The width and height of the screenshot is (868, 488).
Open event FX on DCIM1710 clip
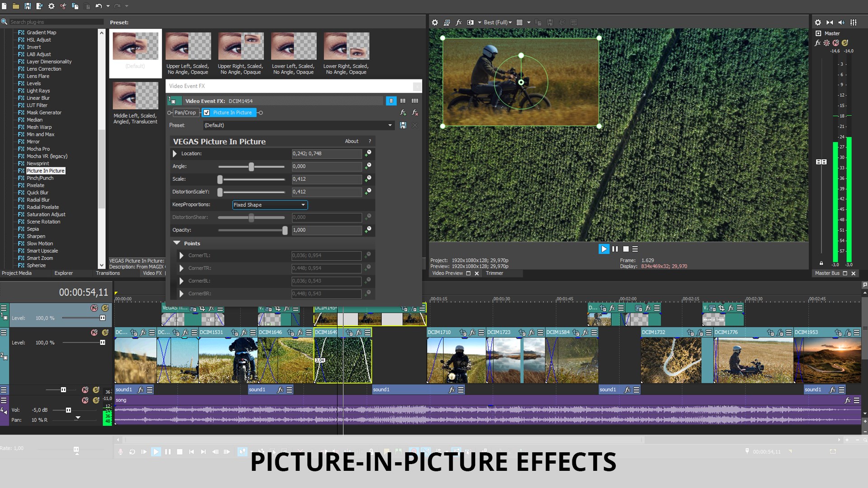472,333
